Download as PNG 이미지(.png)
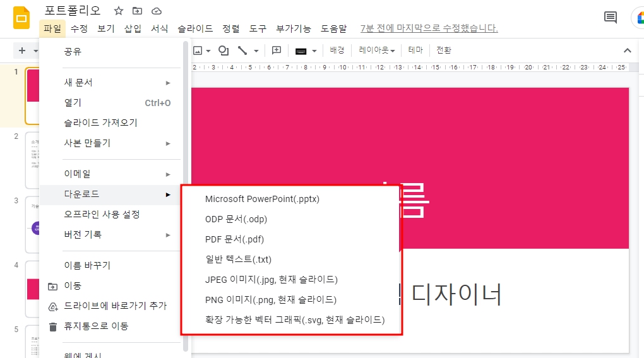This screenshot has height=358, width=644. [291, 300]
